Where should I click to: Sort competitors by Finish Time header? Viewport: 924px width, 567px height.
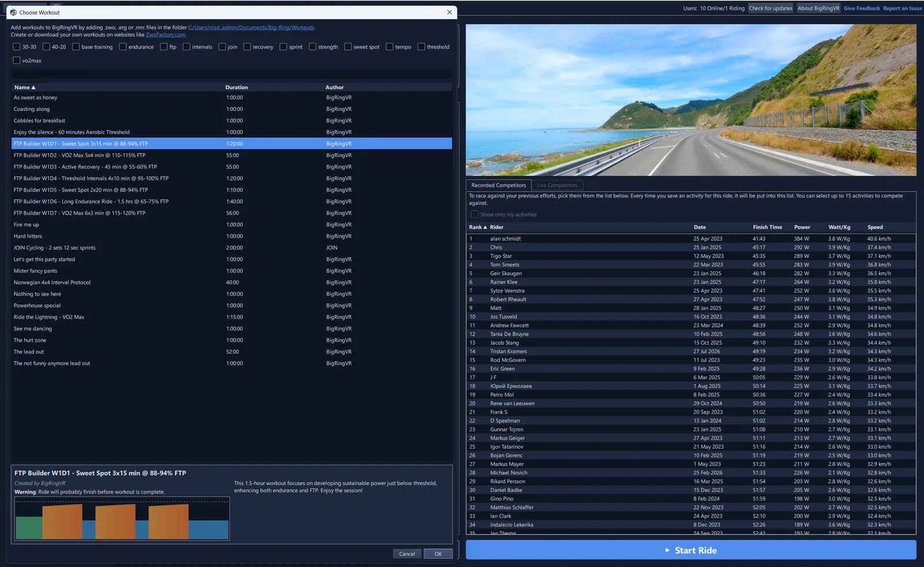click(767, 227)
